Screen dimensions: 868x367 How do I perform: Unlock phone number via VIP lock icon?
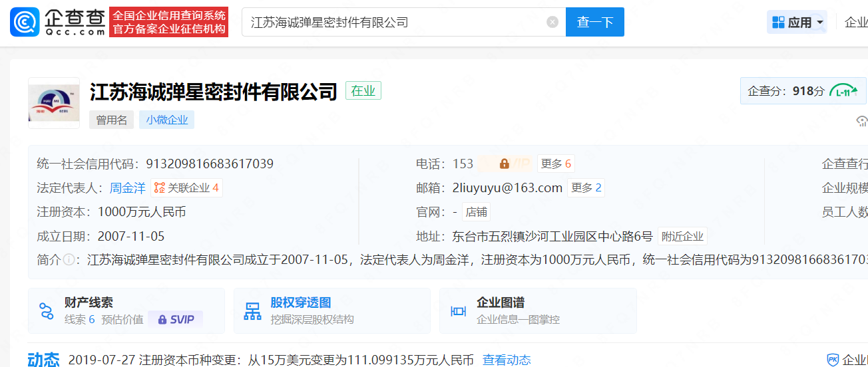coord(505,164)
